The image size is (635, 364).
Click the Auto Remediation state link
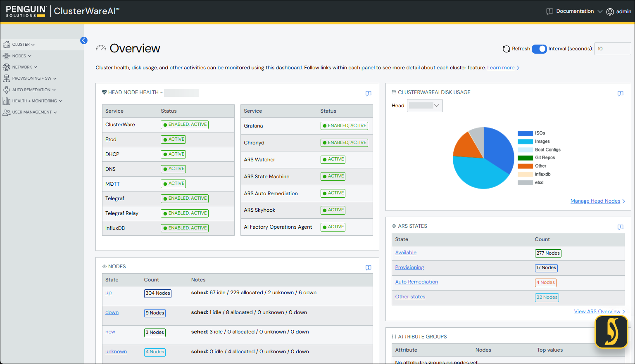416,282
